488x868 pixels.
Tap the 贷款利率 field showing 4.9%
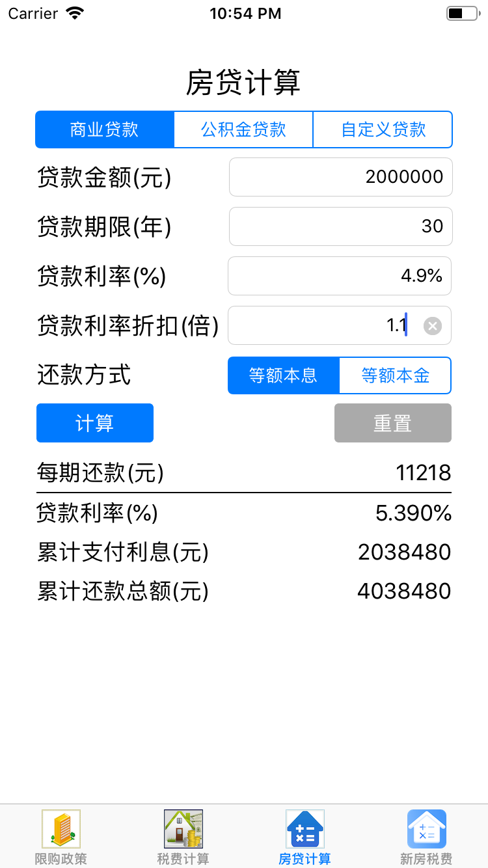[339, 276]
